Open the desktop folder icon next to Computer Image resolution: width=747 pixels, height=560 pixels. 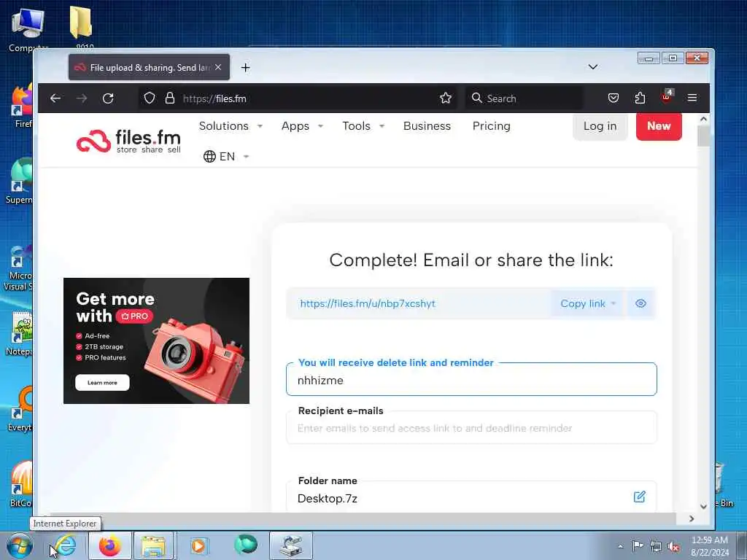point(81,28)
